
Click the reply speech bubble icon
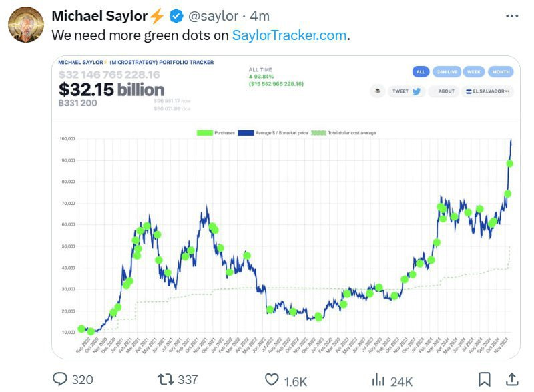(x=61, y=379)
